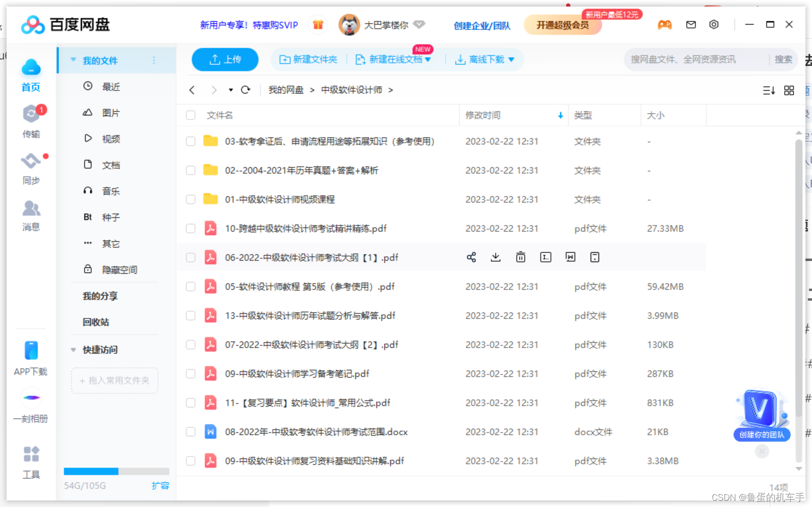812x507 pixels.
Task: Switch to grid view layout
Action: [x=789, y=90]
